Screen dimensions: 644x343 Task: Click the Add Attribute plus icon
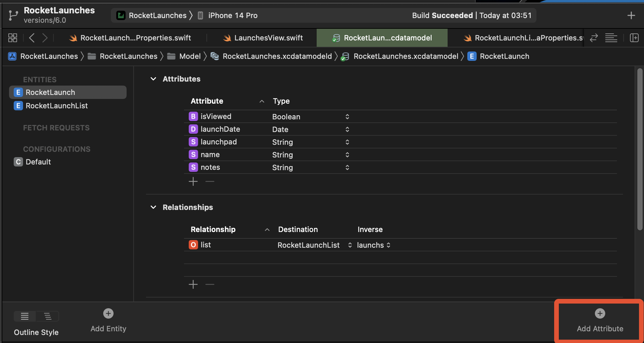(600, 313)
